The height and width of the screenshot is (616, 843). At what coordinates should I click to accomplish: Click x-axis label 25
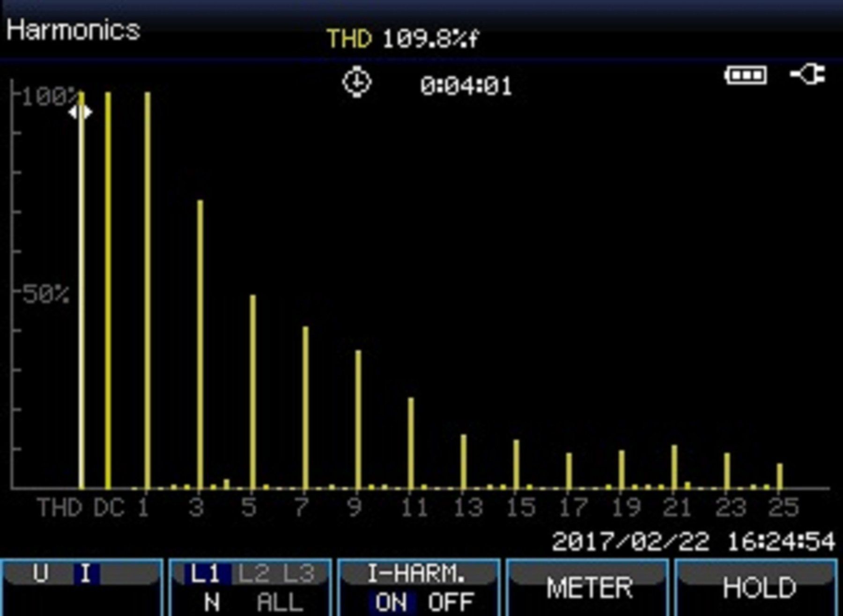click(x=783, y=507)
